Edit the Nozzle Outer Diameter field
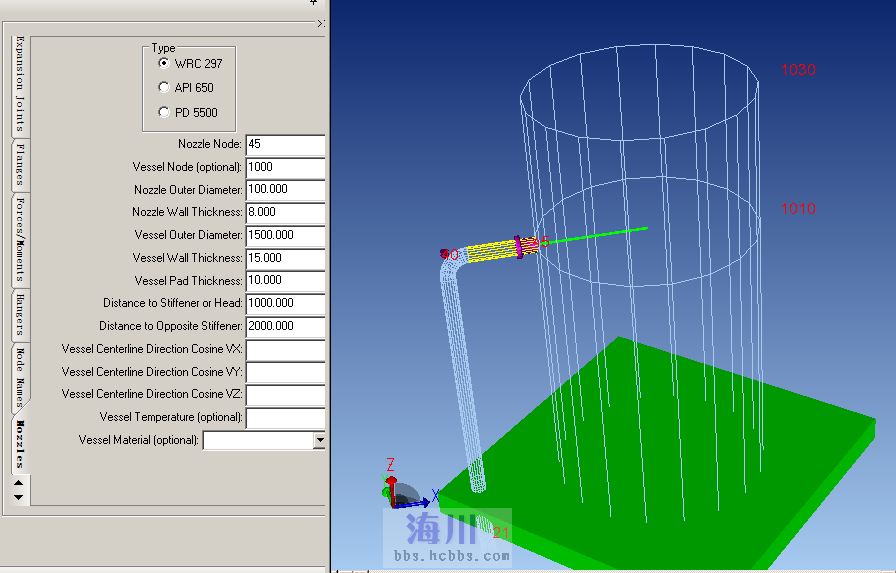 tap(285, 190)
